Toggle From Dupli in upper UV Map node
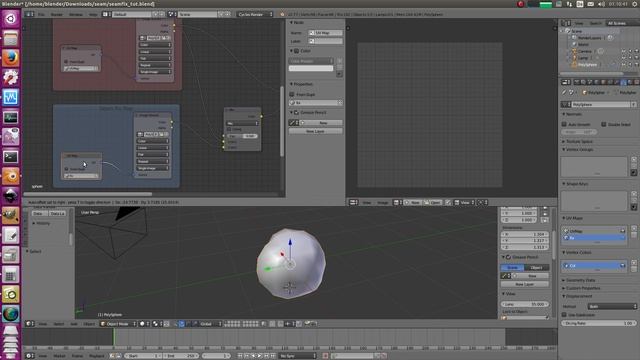This screenshot has height=360, width=640. click(66, 62)
